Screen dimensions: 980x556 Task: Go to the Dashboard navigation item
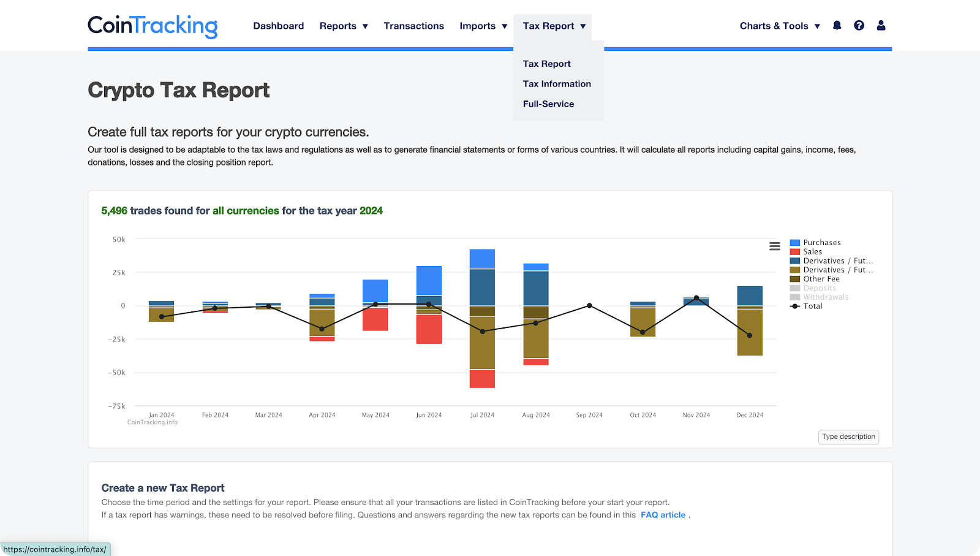coord(279,26)
